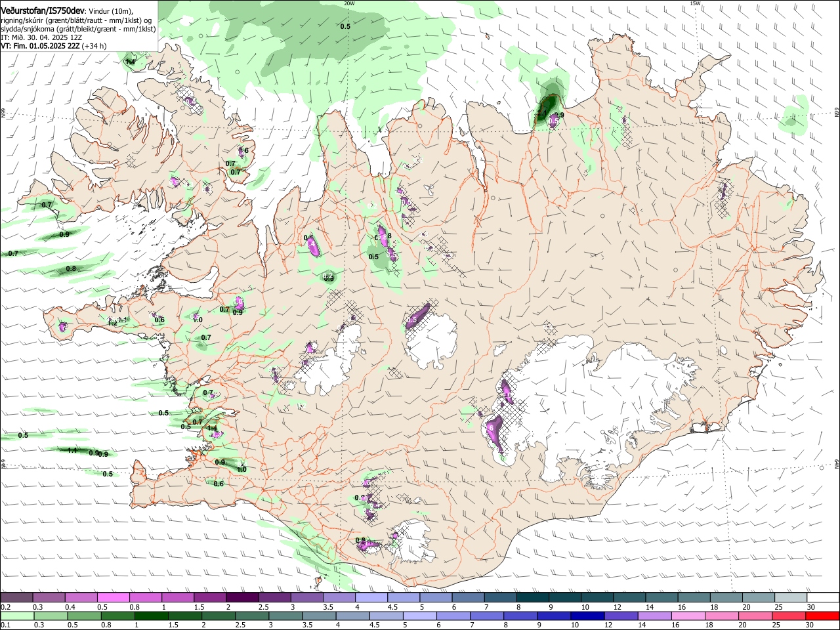The width and height of the screenshot is (840, 630).
Task: Pick the light pink swatch labeled 16
Action: [x=689, y=616]
